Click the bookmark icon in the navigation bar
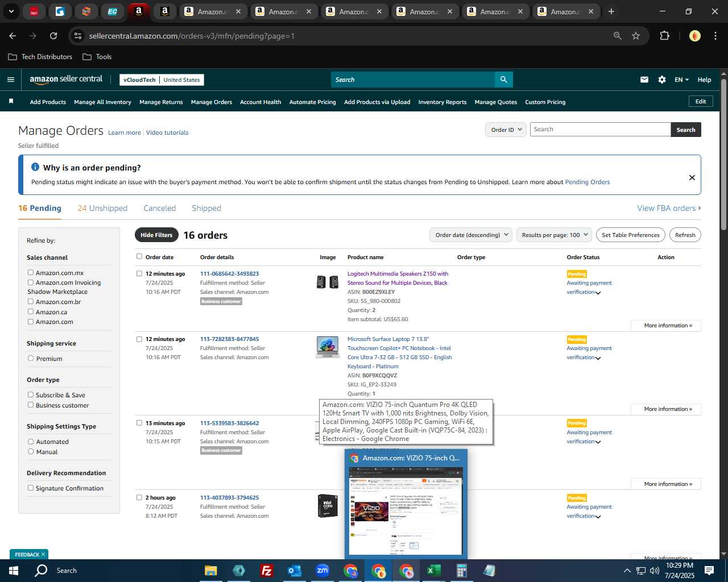Viewport: 728px width, 582px height. [11, 101]
